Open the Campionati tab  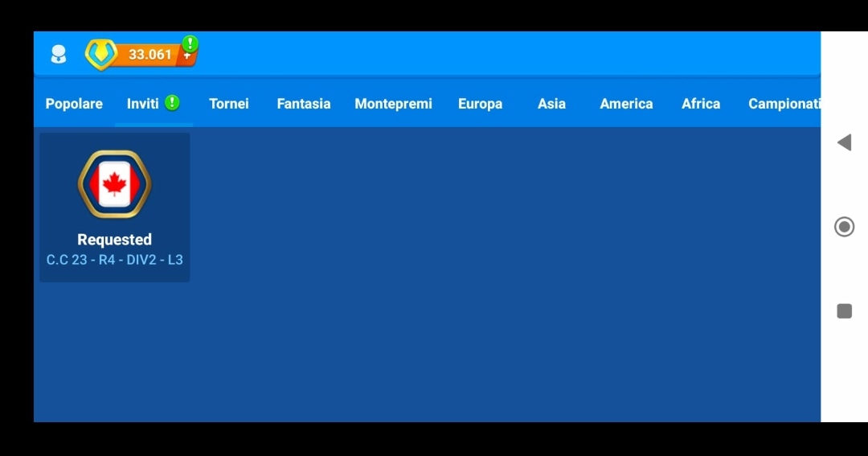pyautogui.click(x=784, y=104)
